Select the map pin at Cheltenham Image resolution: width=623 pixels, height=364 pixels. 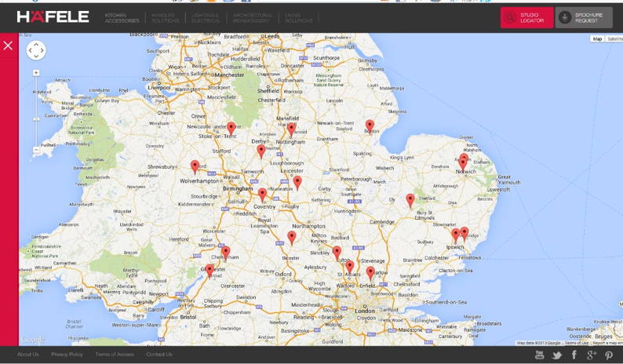(x=225, y=253)
